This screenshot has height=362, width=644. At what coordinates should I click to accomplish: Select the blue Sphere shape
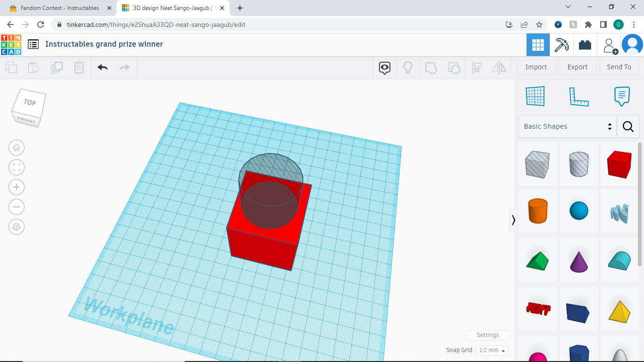pyautogui.click(x=579, y=211)
